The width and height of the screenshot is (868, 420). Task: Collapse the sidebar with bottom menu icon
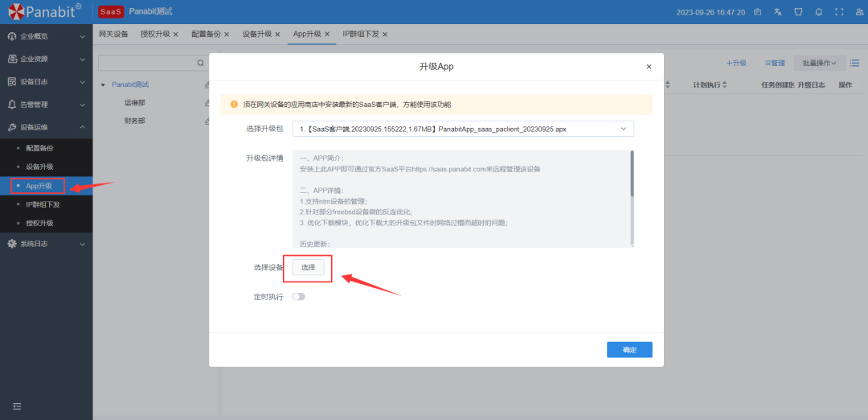coord(17,406)
